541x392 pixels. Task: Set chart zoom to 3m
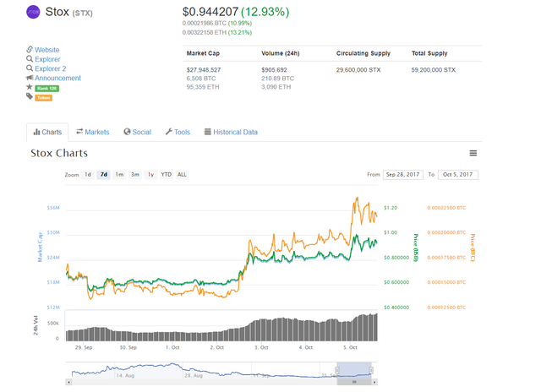pos(135,174)
